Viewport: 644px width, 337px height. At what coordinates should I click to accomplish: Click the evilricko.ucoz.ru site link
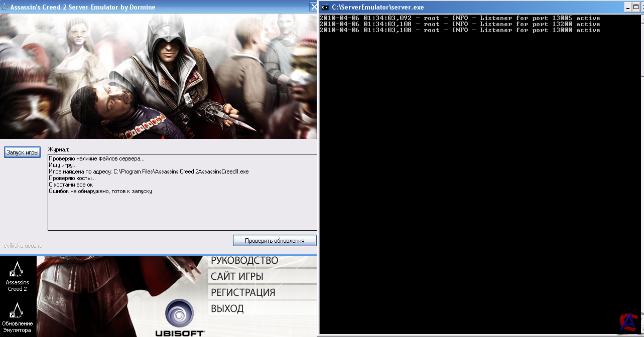pos(23,246)
